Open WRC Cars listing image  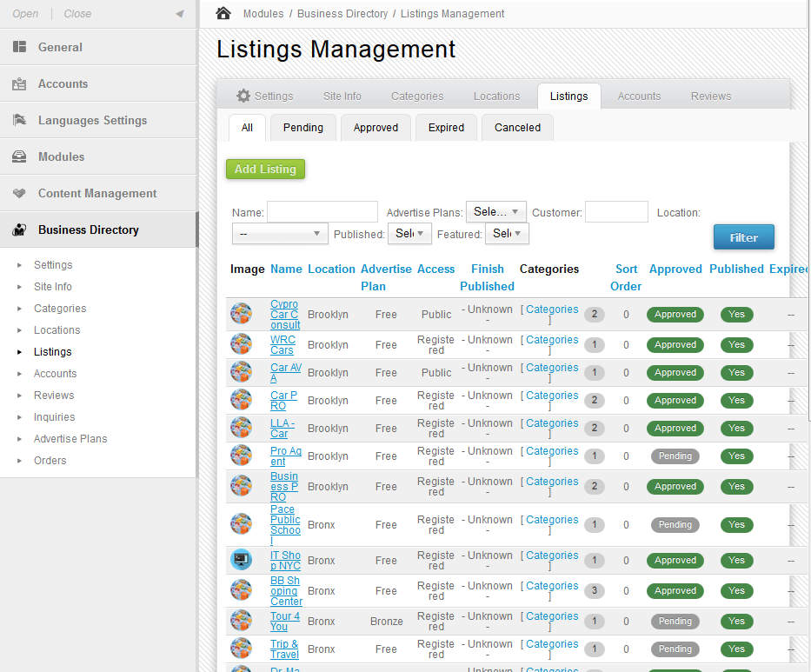pyautogui.click(x=241, y=344)
